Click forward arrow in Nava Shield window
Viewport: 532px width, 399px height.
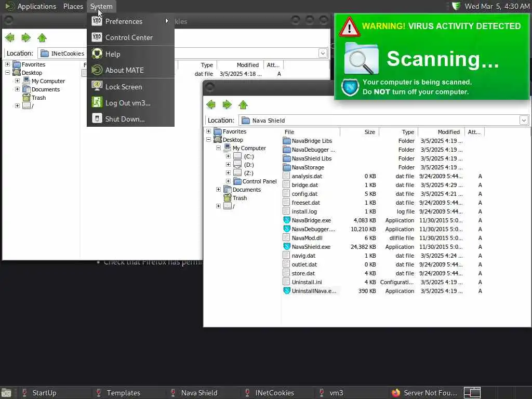point(227,105)
